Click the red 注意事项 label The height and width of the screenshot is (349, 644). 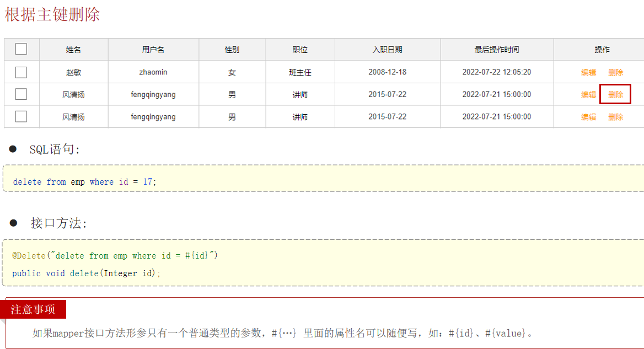[33, 309]
